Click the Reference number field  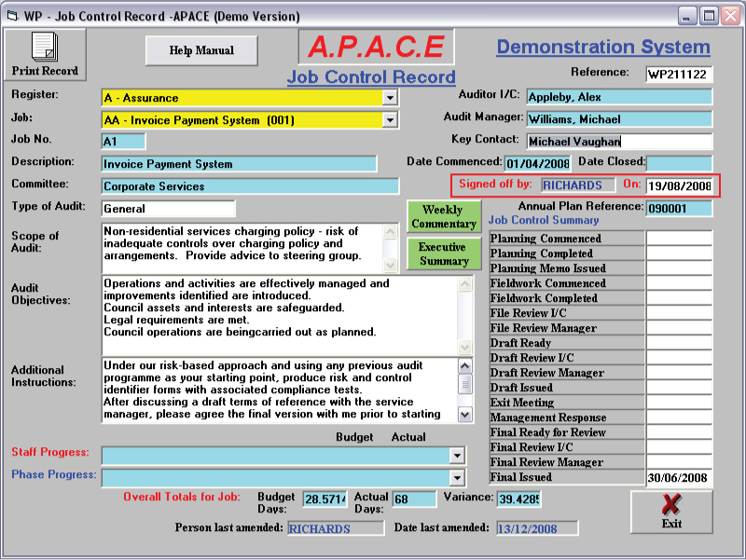coord(678,75)
